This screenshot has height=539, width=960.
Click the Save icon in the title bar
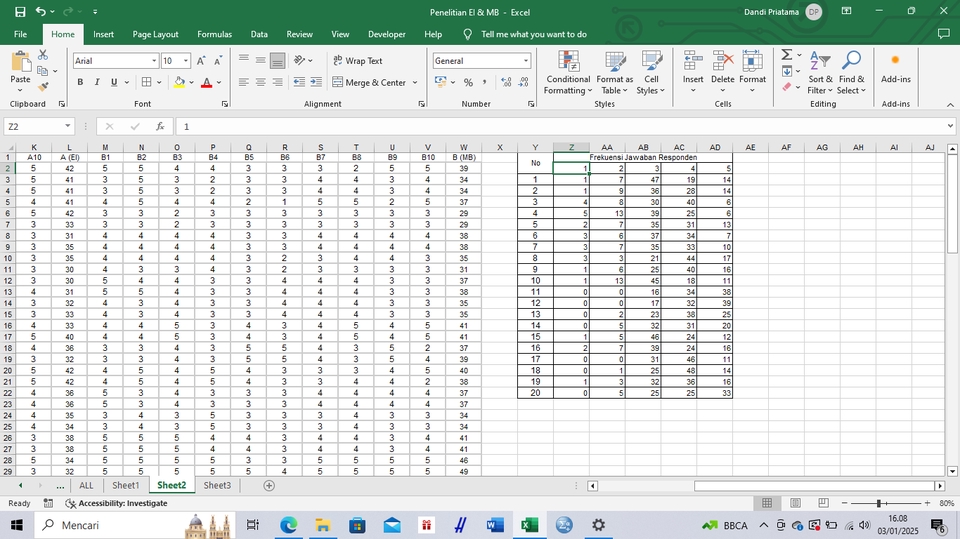click(20, 12)
